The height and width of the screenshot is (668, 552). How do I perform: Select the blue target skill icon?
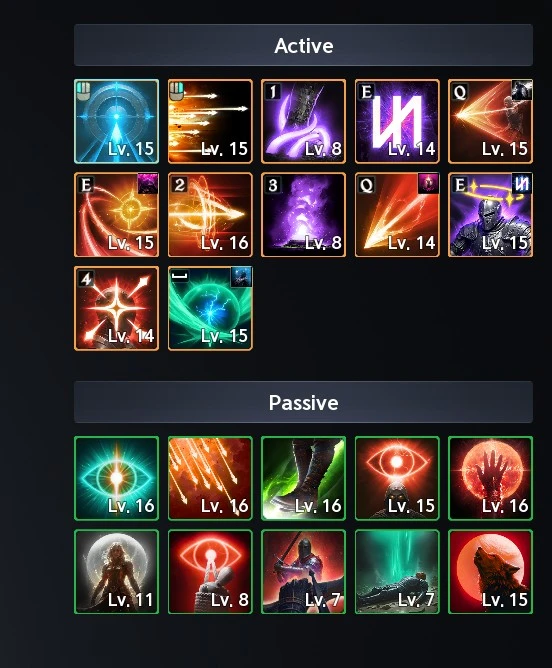pos(116,121)
